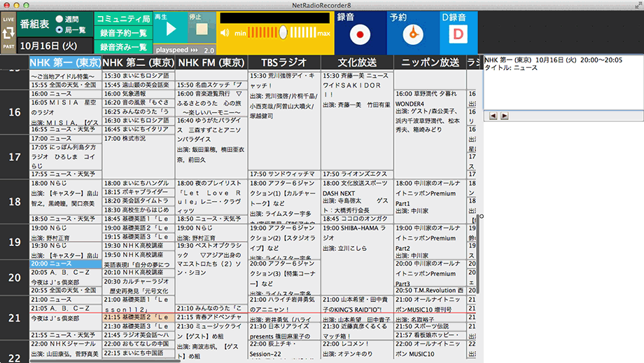The width and height of the screenshot is (644, 363).
Task: Select 16:05 MISIA 星空のラジオ program
Action: [x=65, y=112]
